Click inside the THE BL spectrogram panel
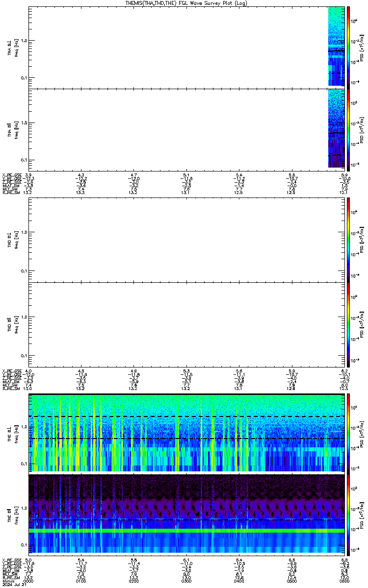Viewport: 368px width, 588px height. coord(186,433)
